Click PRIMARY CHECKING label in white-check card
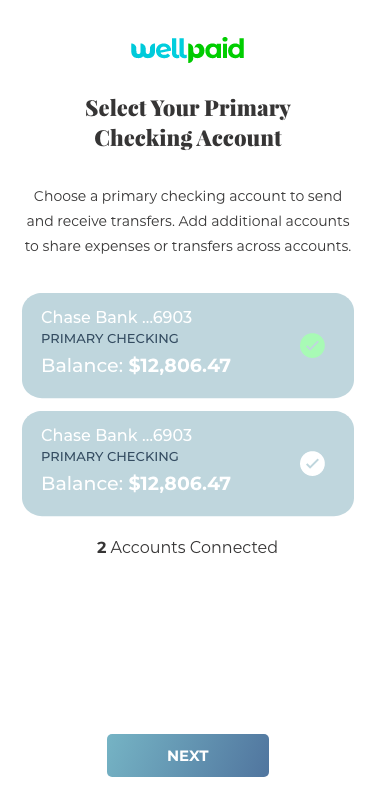 click(x=110, y=457)
